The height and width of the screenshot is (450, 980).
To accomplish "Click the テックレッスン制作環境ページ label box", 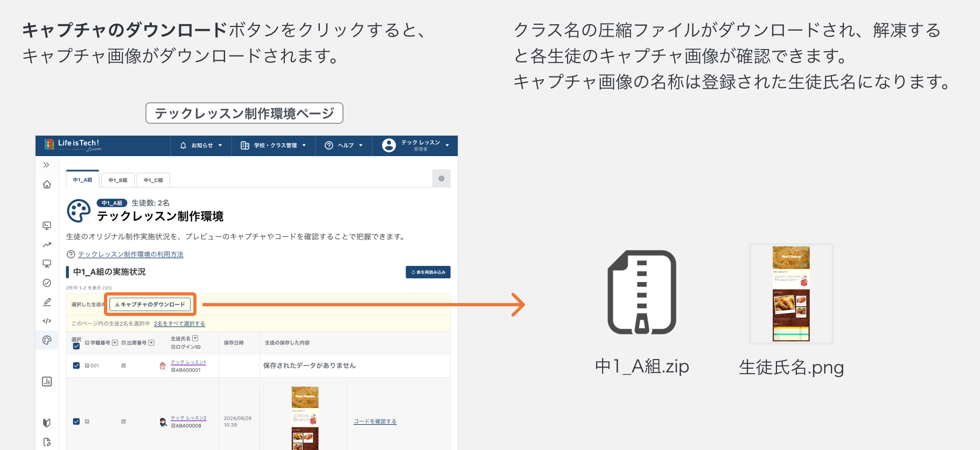I will click(244, 113).
